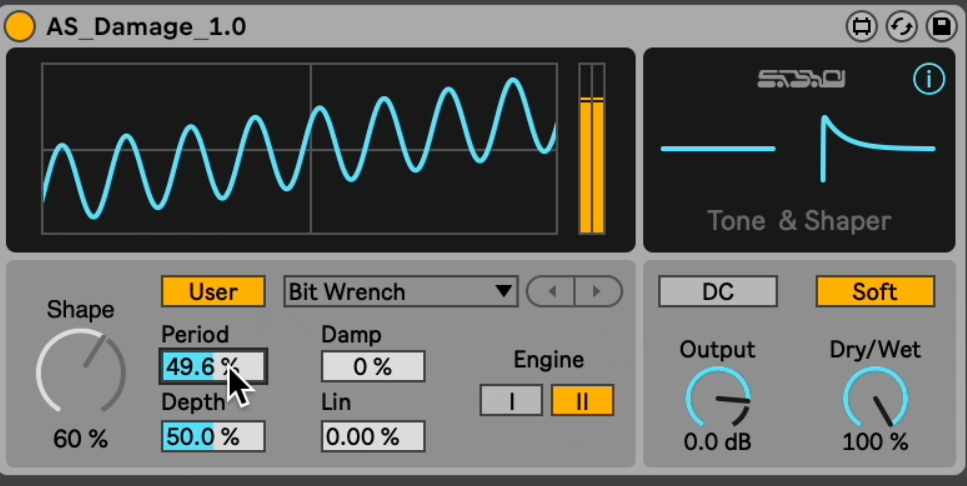Click the Dry/Wet knob
Image resolution: width=967 pixels, height=486 pixels.
pyautogui.click(x=875, y=397)
